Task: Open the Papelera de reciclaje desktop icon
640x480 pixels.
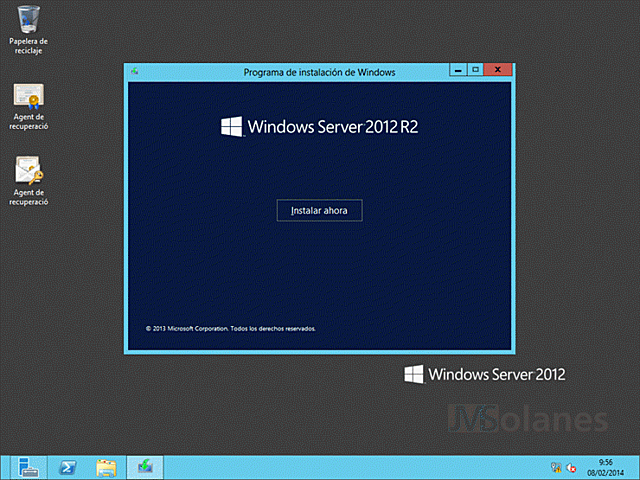Action: click(28, 30)
